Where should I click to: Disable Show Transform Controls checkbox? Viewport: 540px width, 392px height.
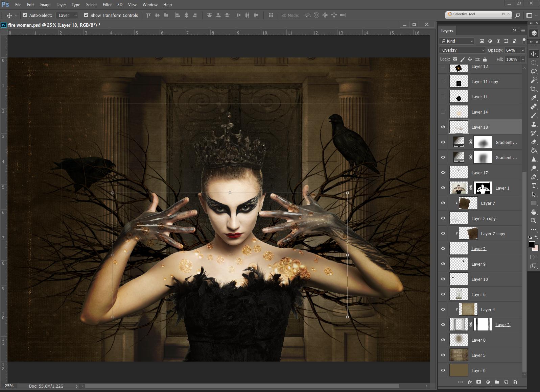(86, 15)
